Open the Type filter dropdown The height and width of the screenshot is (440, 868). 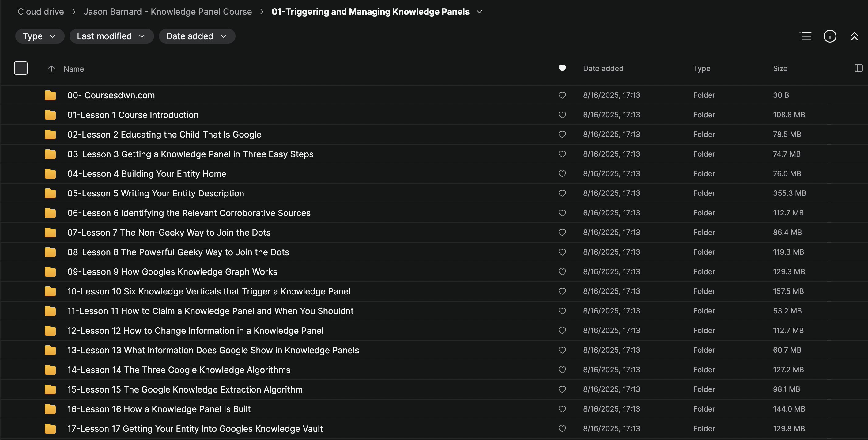pos(40,36)
